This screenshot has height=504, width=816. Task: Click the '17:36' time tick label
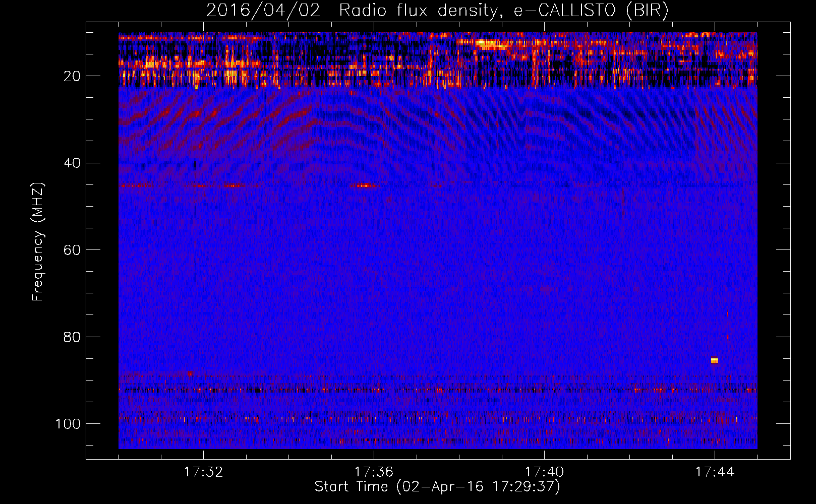[x=374, y=472]
